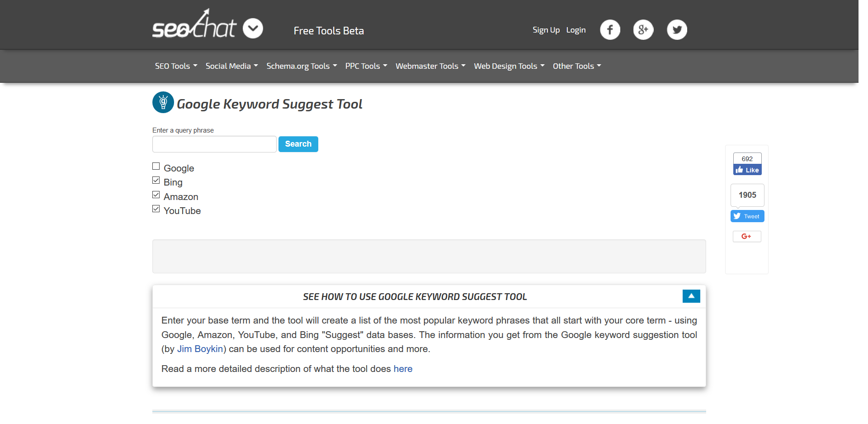Image resolution: width=868 pixels, height=424 pixels.
Task: Expand the SEO Tools menu
Action: (176, 66)
